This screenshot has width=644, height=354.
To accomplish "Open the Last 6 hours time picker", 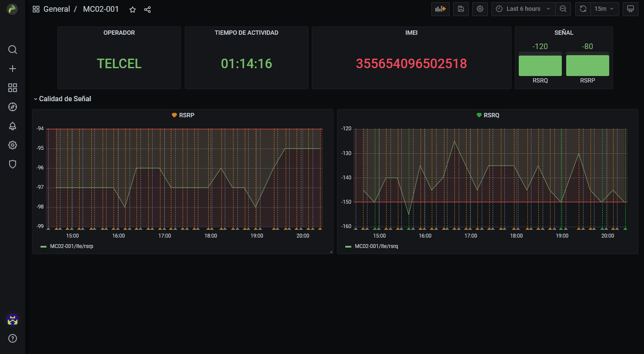I will (523, 9).
